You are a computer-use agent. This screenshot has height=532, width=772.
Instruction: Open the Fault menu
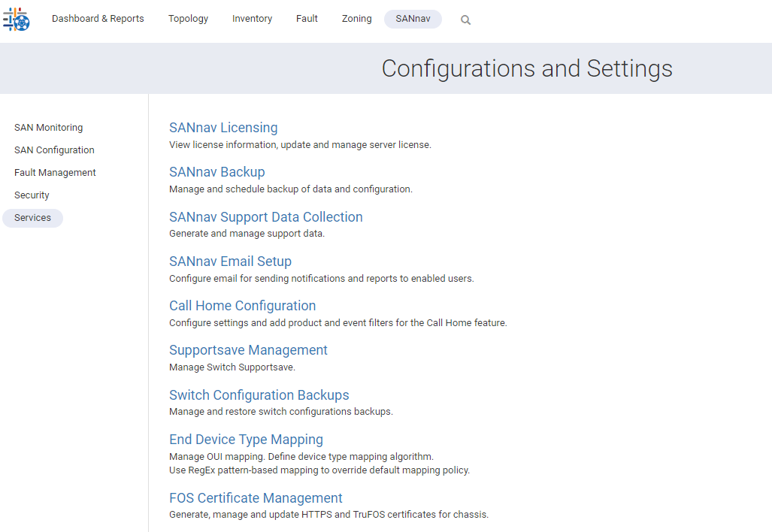(x=307, y=19)
